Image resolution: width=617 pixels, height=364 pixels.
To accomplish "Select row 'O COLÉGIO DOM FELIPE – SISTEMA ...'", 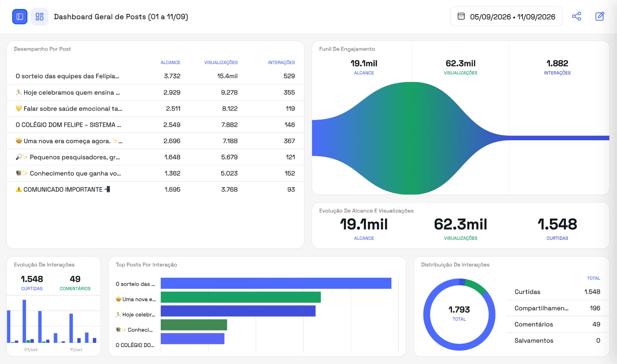I will (x=155, y=125).
